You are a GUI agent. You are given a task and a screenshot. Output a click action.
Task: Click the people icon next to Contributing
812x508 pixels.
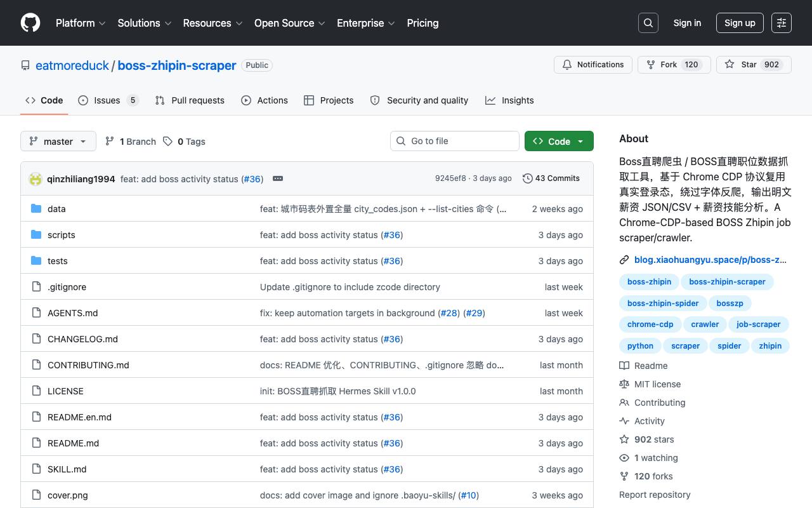pyautogui.click(x=624, y=403)
